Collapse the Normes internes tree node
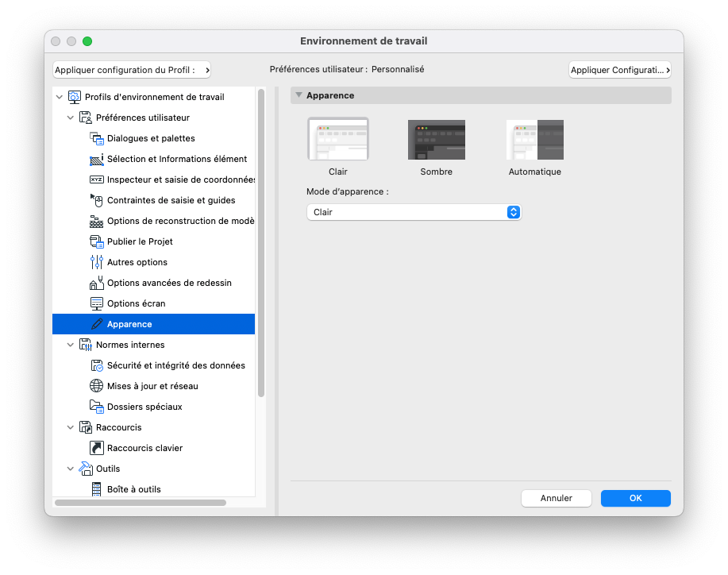 [x=70, y=345]
